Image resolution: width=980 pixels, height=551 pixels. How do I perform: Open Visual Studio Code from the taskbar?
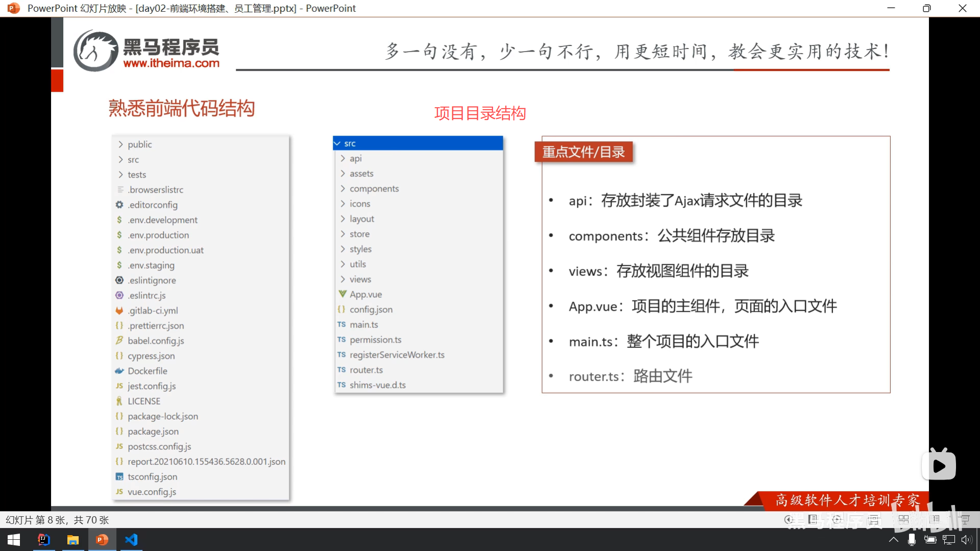[131, 540]
